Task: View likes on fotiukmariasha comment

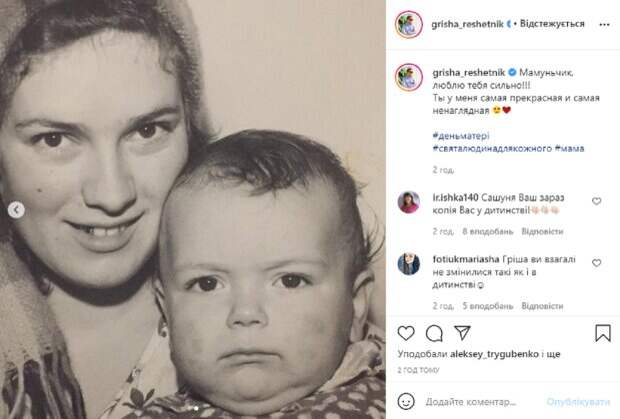Action: coord(488,306)
